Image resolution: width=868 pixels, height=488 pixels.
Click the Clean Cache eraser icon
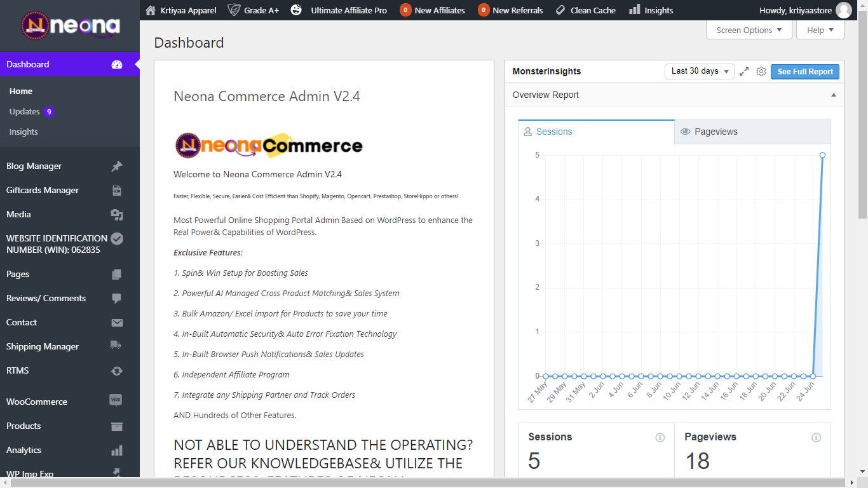[560, 10]
